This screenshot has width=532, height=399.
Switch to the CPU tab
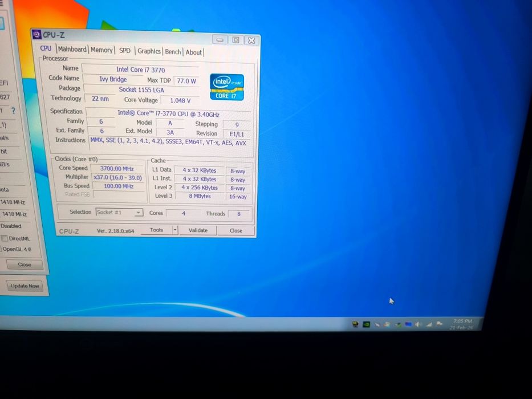point(46,48)
